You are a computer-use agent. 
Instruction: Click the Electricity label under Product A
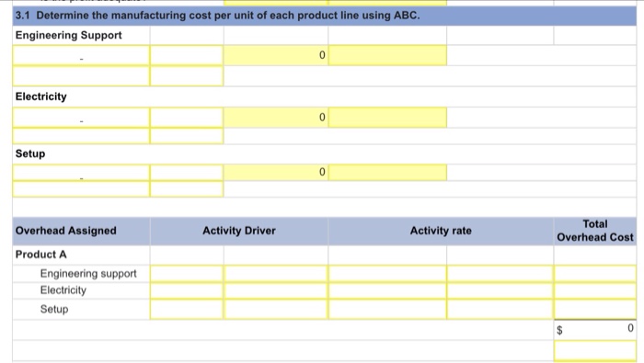[x=63, y=290]
